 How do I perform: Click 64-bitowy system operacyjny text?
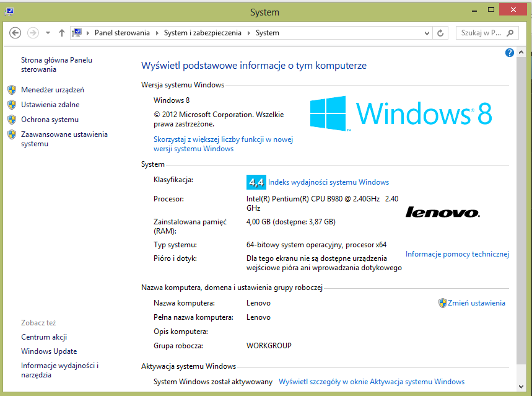coord(316,245)
